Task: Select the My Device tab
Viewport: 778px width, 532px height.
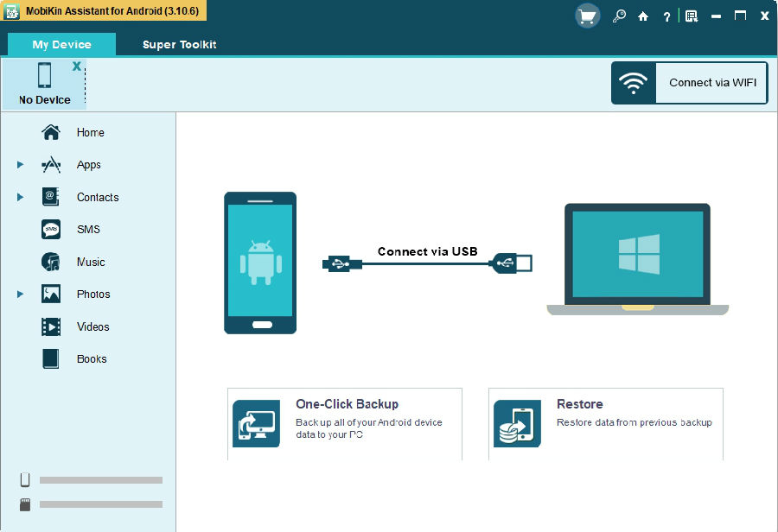Action: 61,43
